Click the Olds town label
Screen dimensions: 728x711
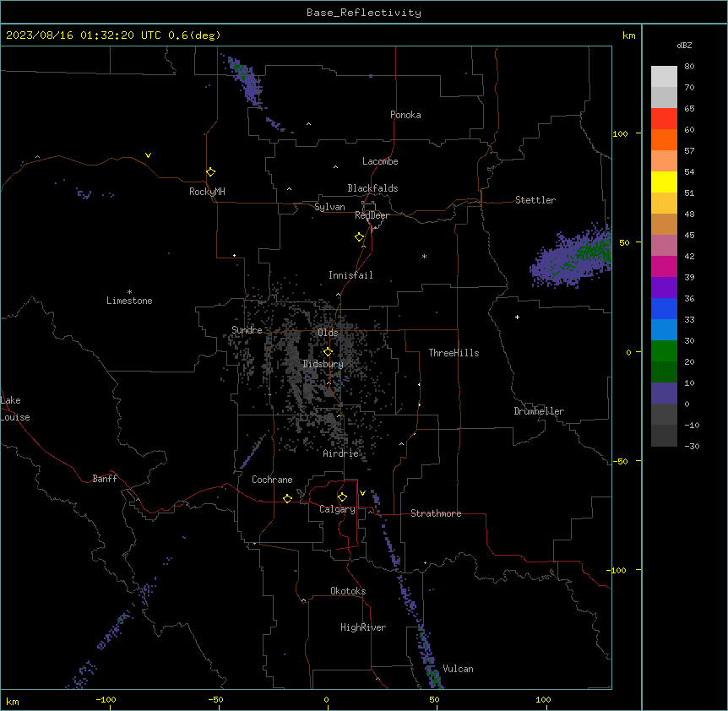pos(328,333)
